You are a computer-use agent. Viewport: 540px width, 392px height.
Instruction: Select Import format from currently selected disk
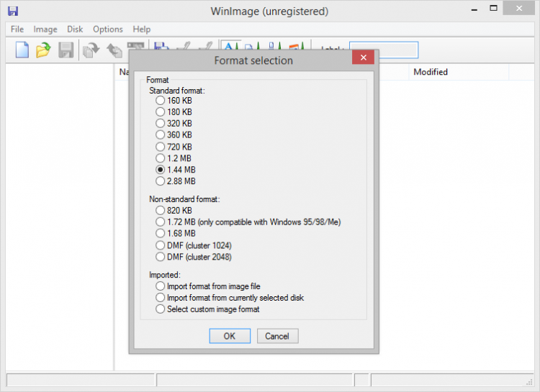230,297
